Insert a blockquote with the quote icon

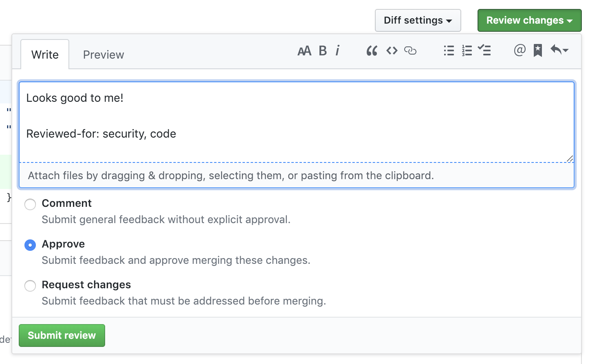(372, 51)
